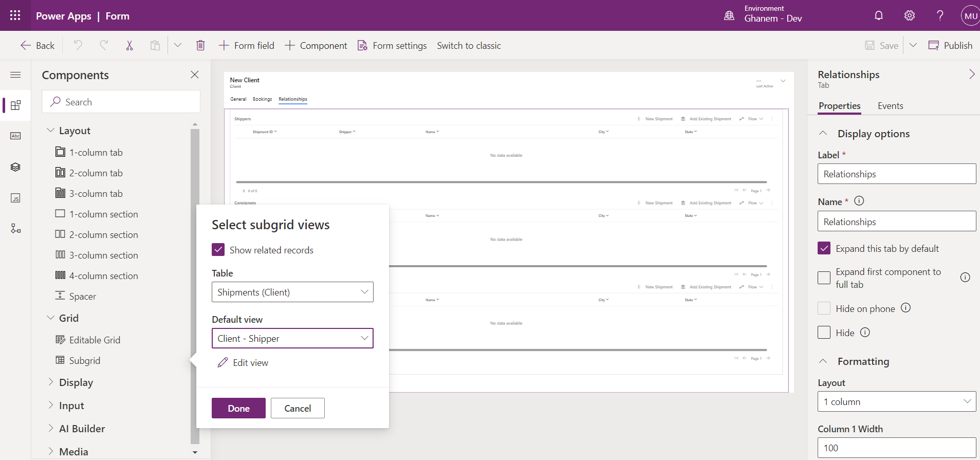Image resolution: width=980 pixels, height=460 pixels.
Task: Uncheck Show related records checkbox
Action: (x=218, y=250)
